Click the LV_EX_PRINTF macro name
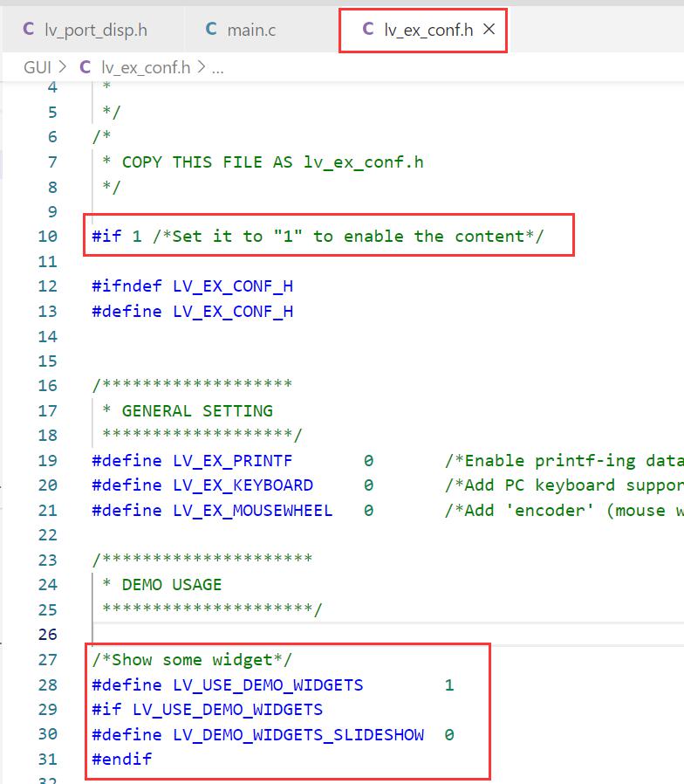 click(x=232, y=460)
